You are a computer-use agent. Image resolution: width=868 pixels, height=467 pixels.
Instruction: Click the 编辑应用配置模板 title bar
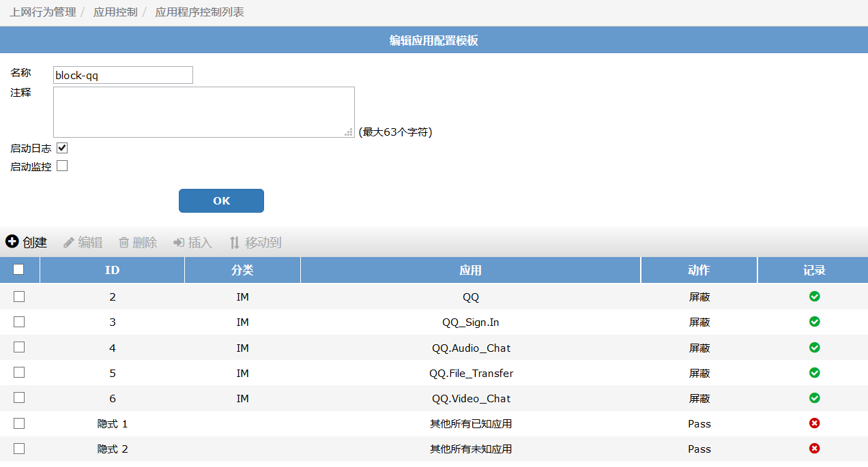pos(434,40)
